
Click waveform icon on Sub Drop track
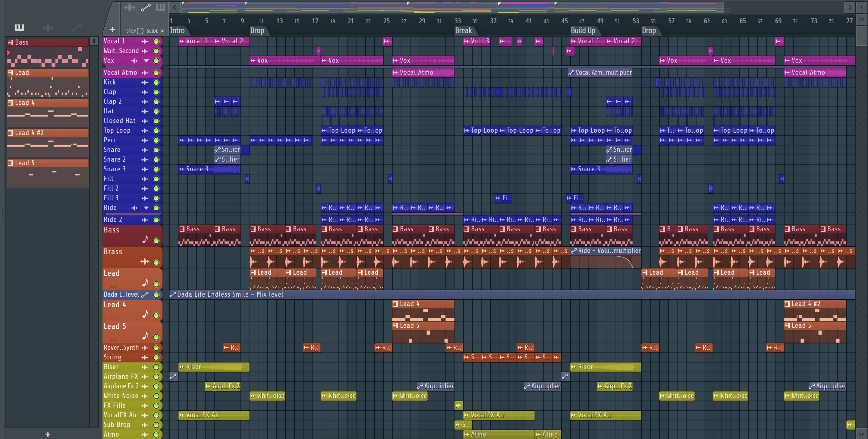145,425
